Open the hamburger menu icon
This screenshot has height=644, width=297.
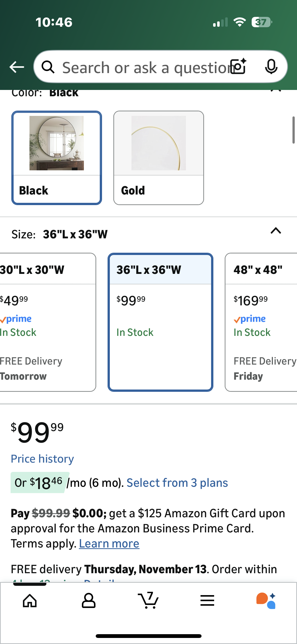(x=207, y=601)
